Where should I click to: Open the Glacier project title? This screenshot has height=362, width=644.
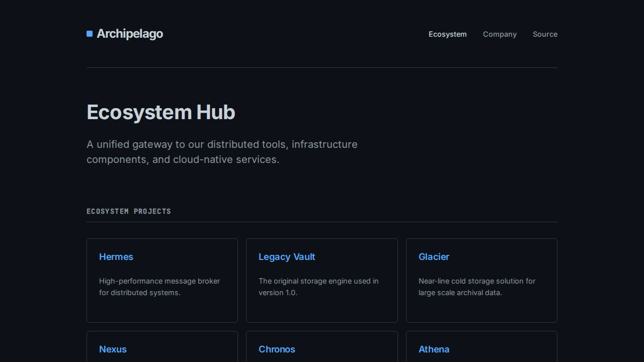(x=434, y=257)
